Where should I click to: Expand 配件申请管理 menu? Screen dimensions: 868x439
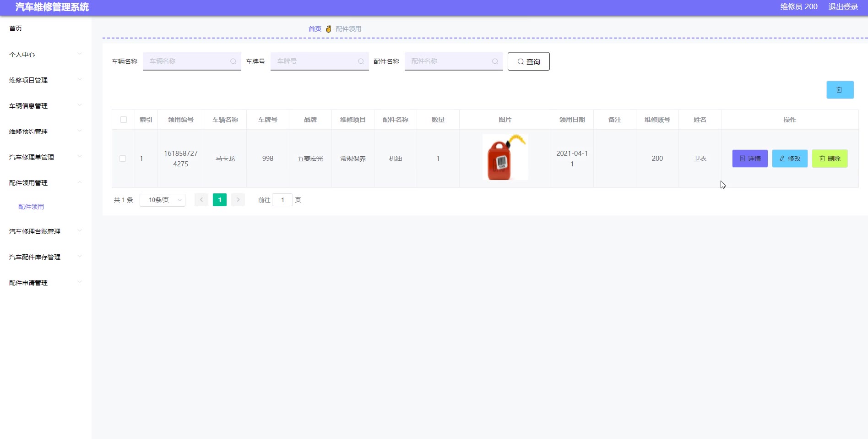tap(45, 283)
